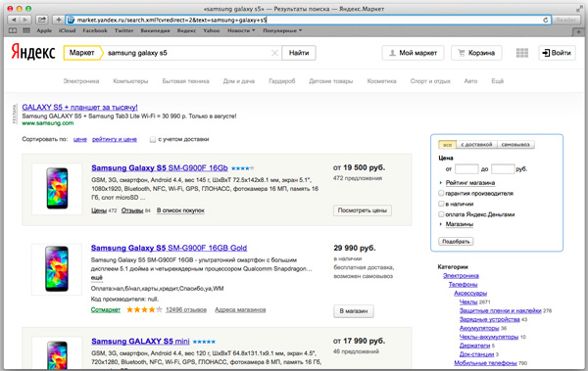This screenshot has width=588, height=371.
Task: Open the Yandex services grid icon
Action: [x=522, y=53]
